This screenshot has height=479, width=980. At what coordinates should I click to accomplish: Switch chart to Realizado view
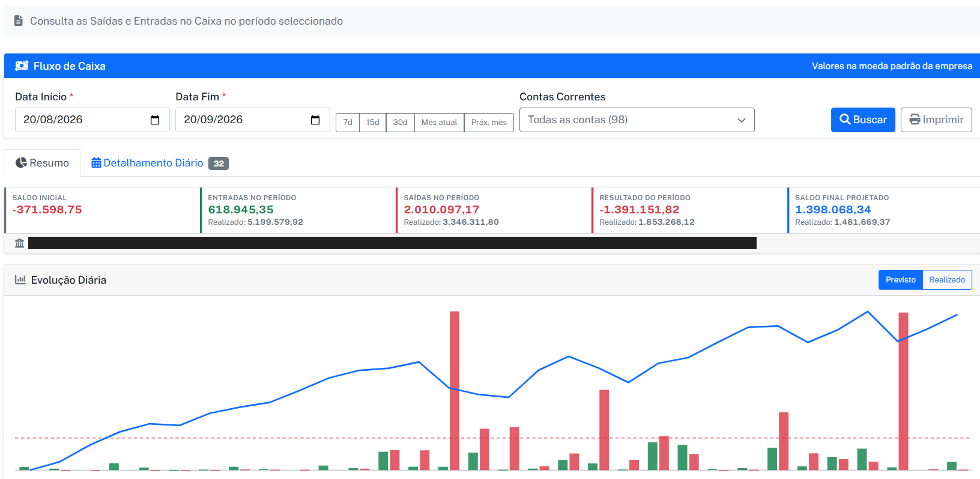pos(947,280)
